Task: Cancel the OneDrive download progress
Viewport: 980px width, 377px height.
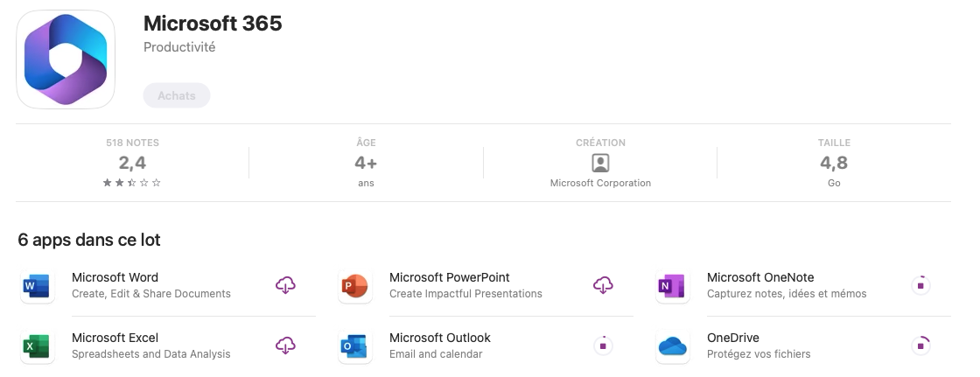Action: pyautogui.click(x=920, y=346)
